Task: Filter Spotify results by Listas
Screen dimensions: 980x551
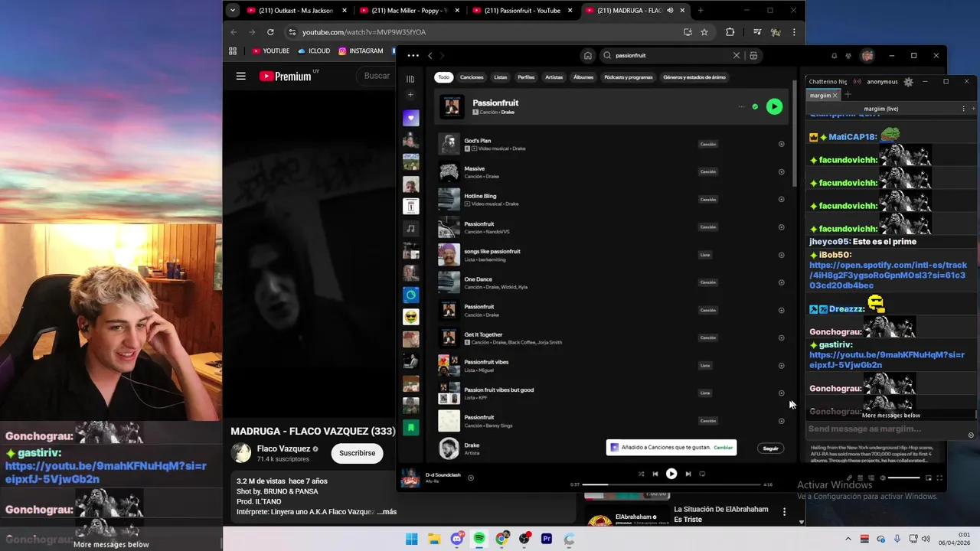Action: (x=500, y=77)
